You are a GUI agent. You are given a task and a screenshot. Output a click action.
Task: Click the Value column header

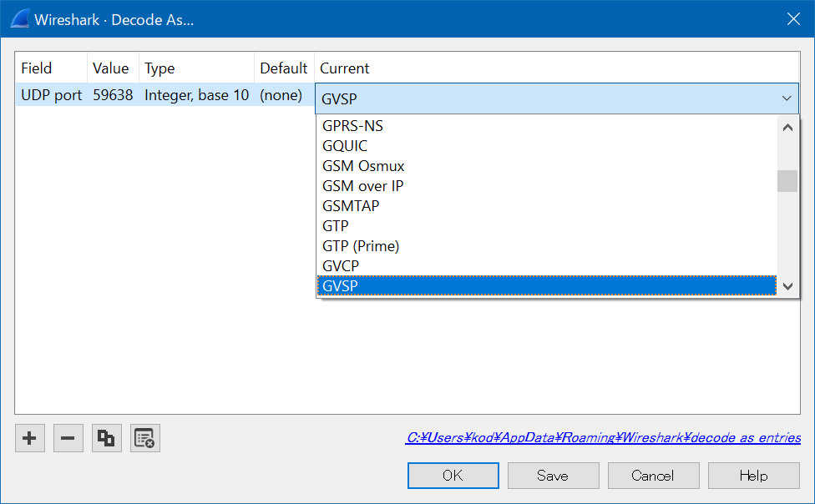[x=113, y=68]
